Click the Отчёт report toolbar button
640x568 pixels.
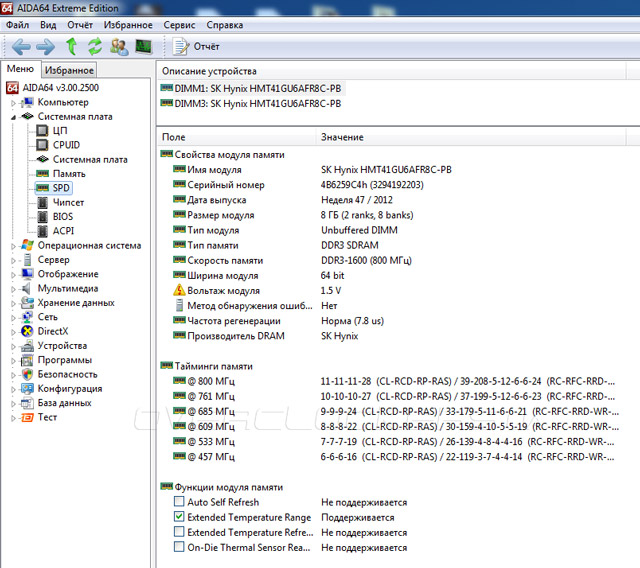(196, 47)
